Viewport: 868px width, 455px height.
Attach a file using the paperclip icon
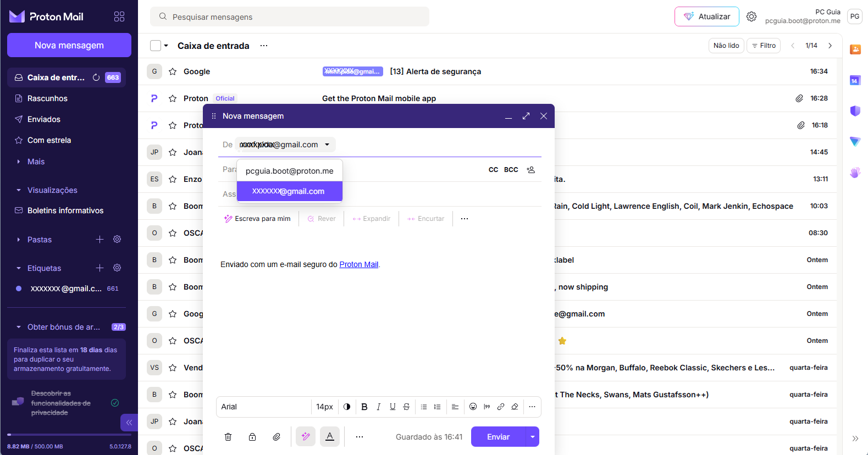[x=277, y=437]
